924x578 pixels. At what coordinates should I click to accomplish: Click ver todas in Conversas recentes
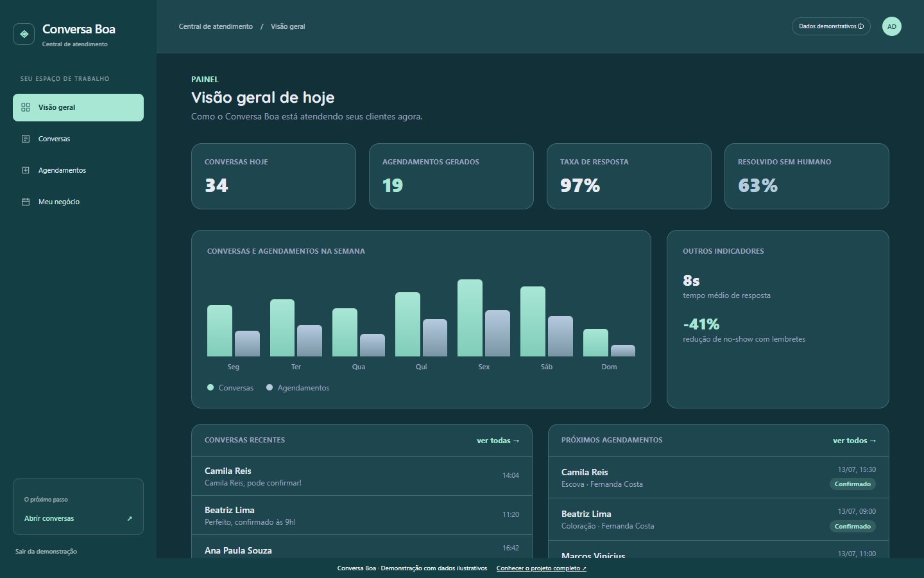(x=498, y=441)
